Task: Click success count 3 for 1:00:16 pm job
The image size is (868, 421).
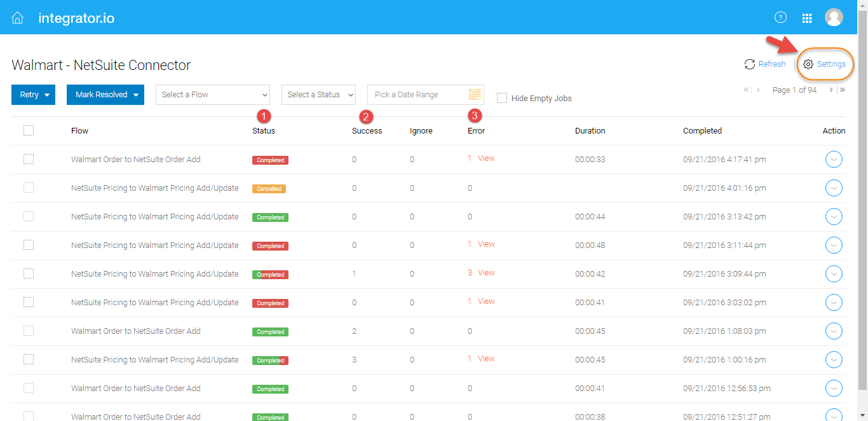Action: click(355, 360)
